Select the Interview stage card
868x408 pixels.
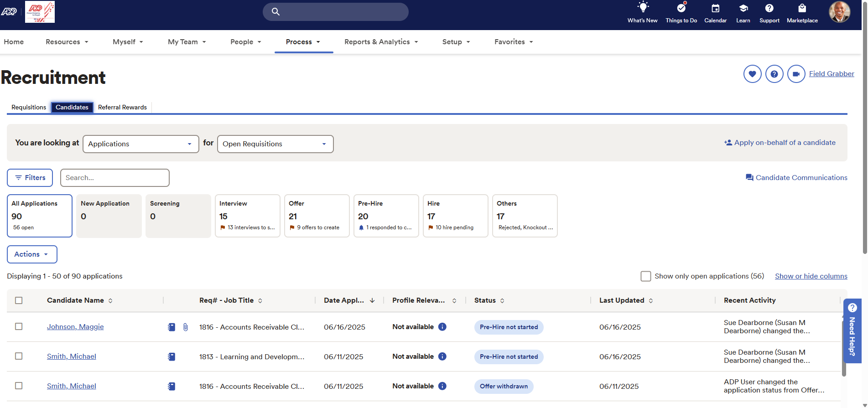[248, 216]
